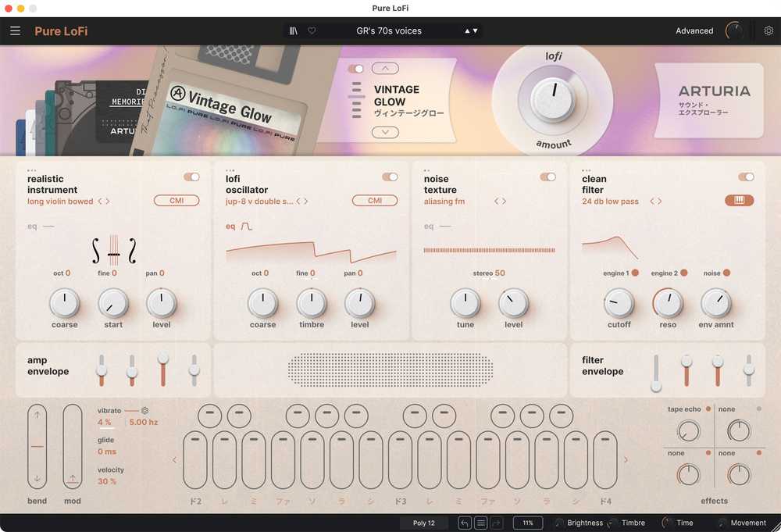
Task: Click the clean filter cutoff knob
Action: [x=619, y=303]
